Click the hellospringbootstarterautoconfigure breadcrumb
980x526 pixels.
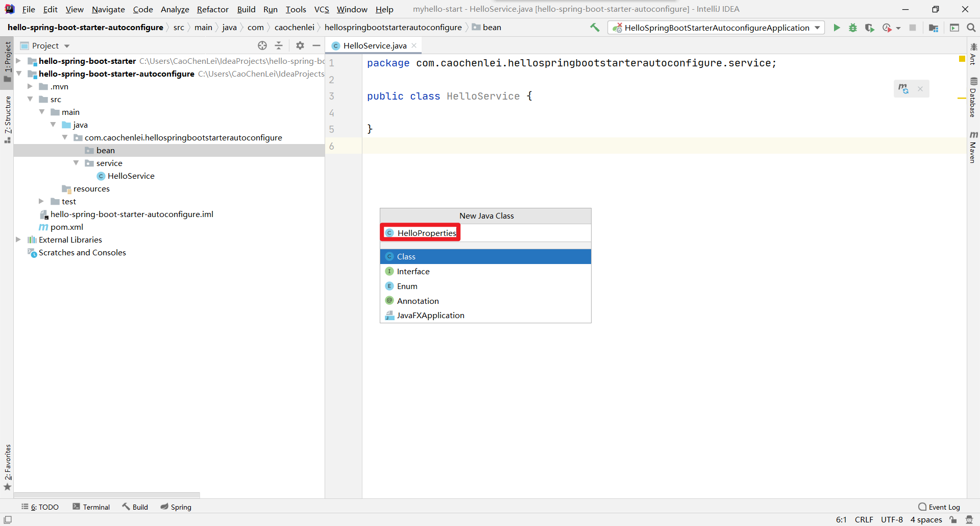coord(393,28)
